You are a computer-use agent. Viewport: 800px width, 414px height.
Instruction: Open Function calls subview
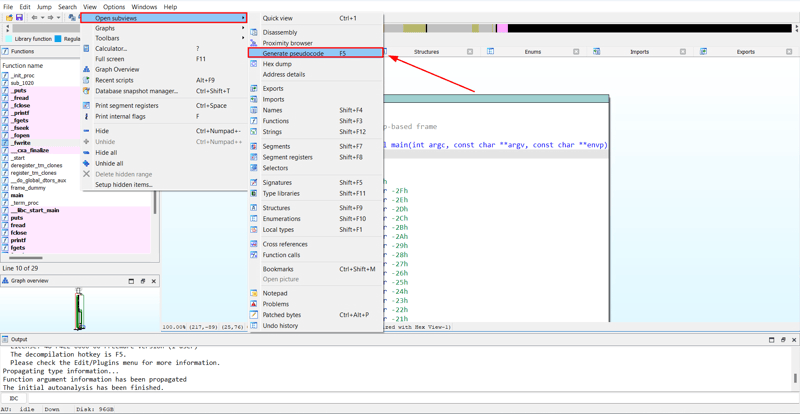click(x=315, y=255)
